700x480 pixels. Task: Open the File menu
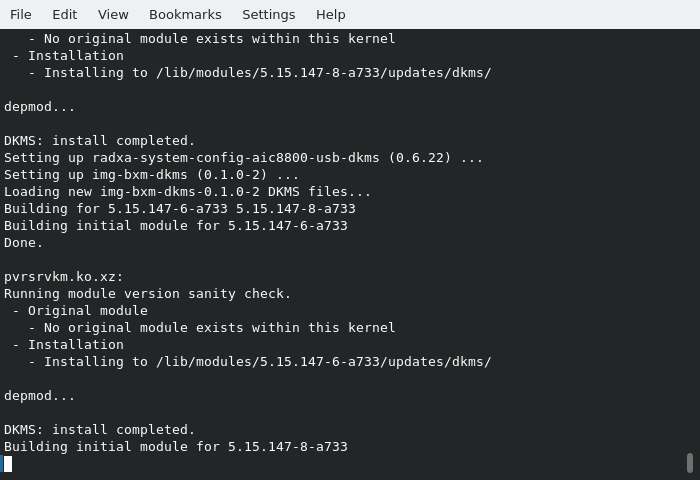click(21, 15)
